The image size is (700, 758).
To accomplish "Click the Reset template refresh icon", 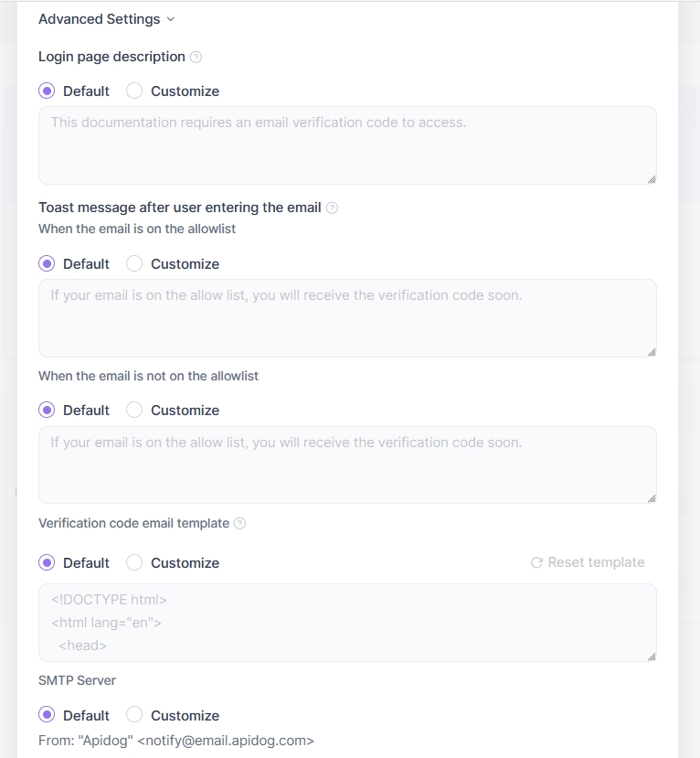I will click(x=536, y=562).
